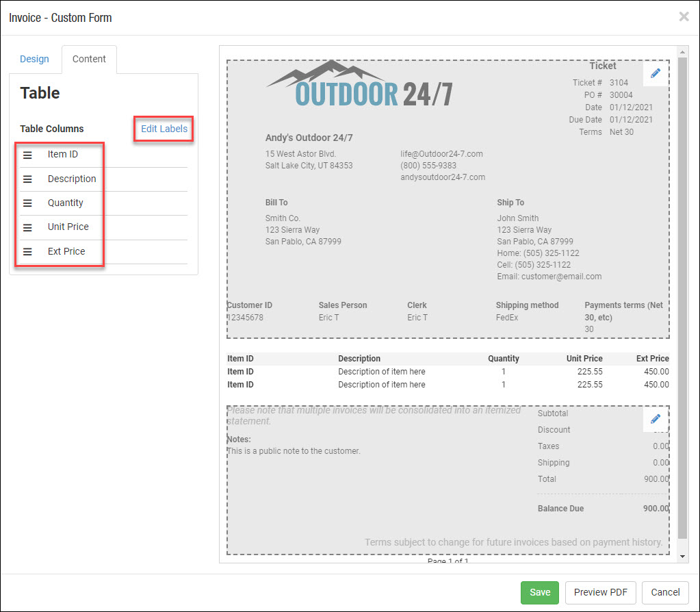Image resolution: width=700 pixels, height=612 pixels.
Task: Click the customer@email.com email line
Action: click(x=549, y=277)
